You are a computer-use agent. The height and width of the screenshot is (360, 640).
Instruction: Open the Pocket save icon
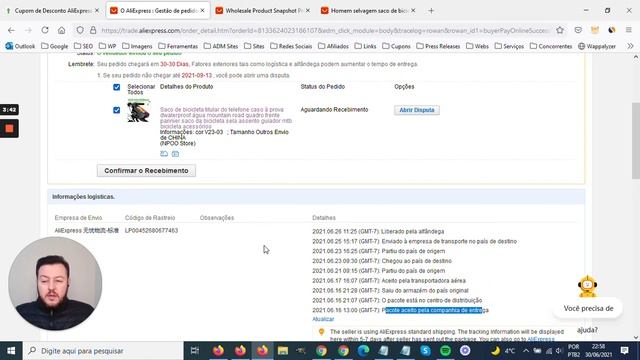pyautogui.click(x=578, y=30)
